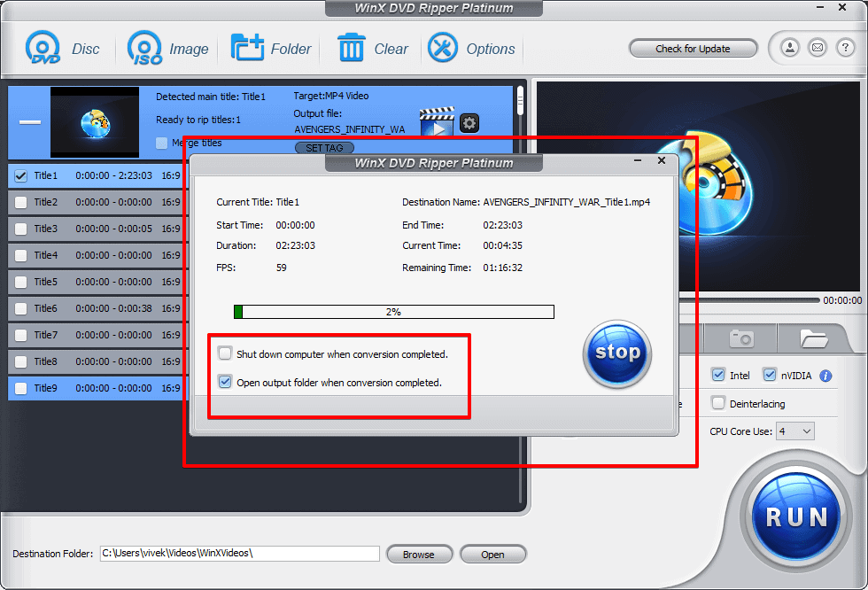Click the Check for Update button

pyautogui.click(x=693, y=48)
